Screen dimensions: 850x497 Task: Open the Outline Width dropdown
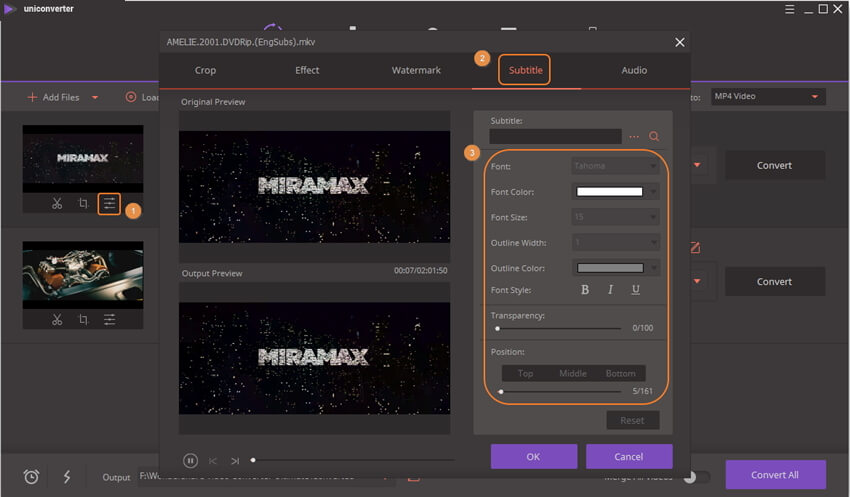tap(615, 242)
